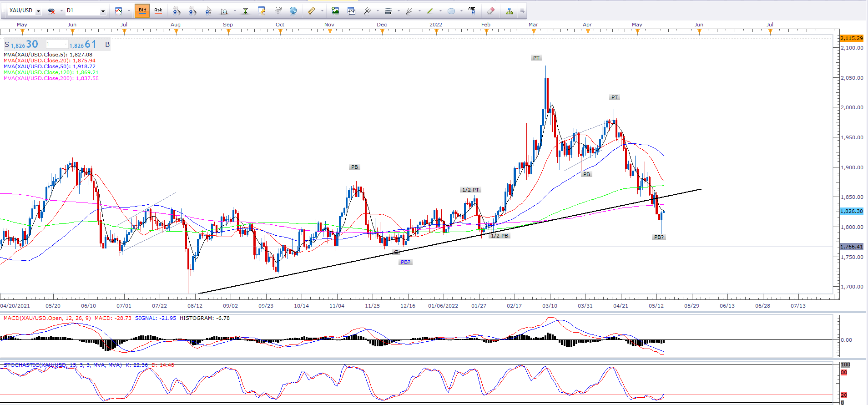The image size is (868, 405).
Task: Expand the chart type dropdown arrow
Action: coord(129,10)
